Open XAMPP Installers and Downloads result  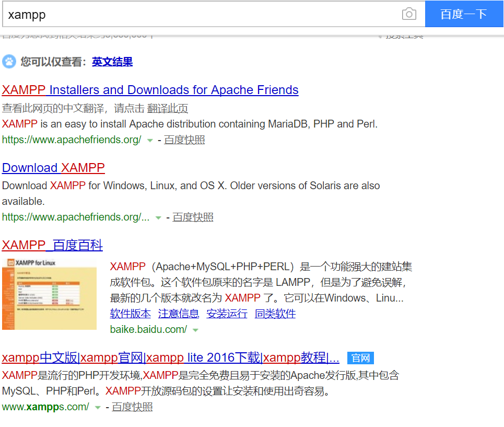(150, 90)
